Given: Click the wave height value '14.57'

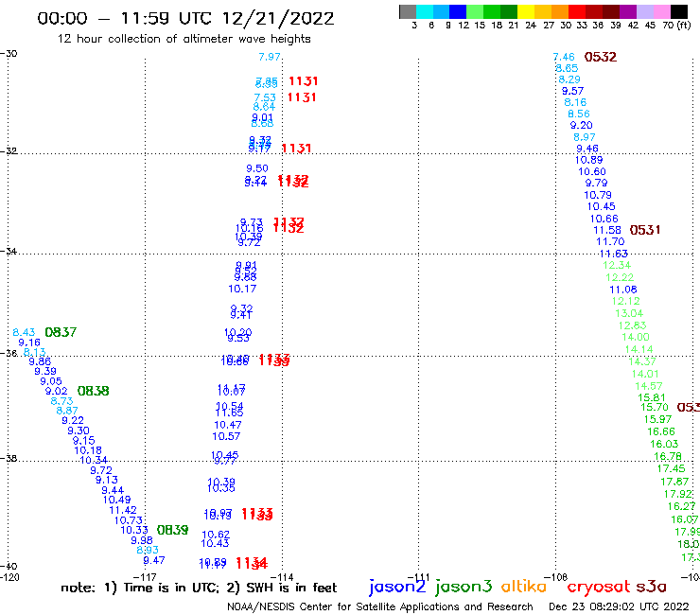Looking at the screenshot, I should click(649, 386).
